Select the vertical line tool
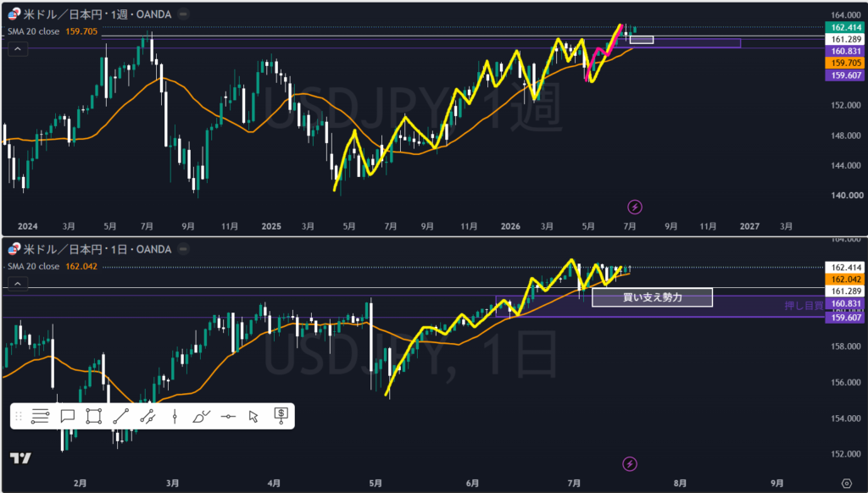This screenshot has width=868, height=493. tap(175, 416)
